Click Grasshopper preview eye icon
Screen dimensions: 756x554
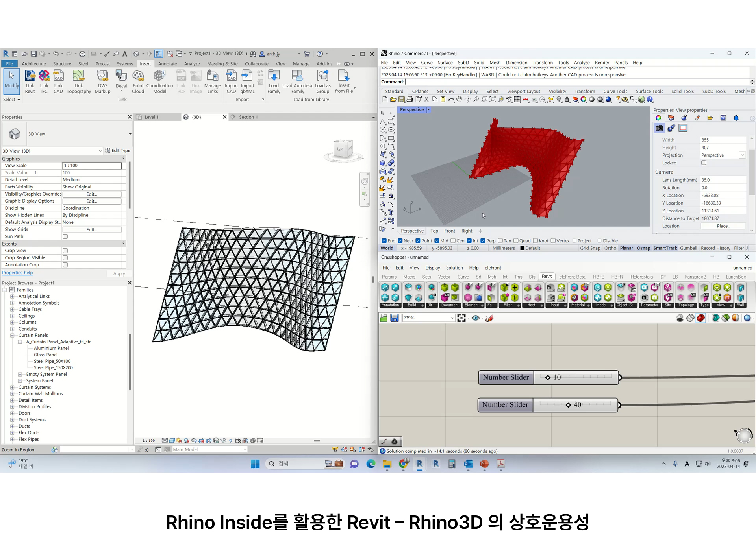(476, 318)
